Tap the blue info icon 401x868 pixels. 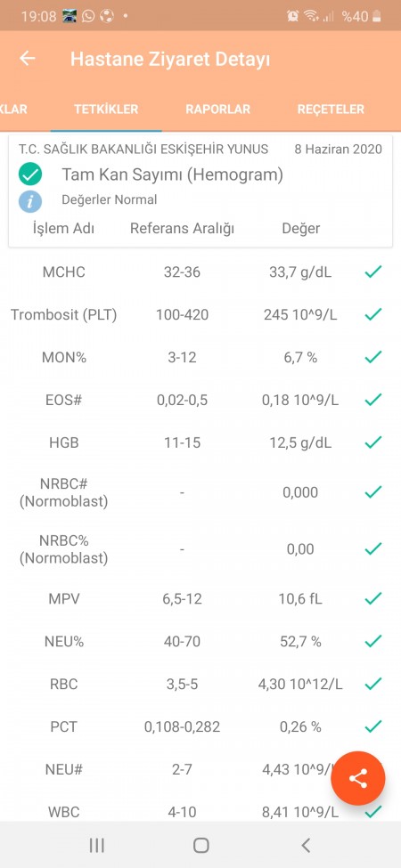[x=30, y=201]
